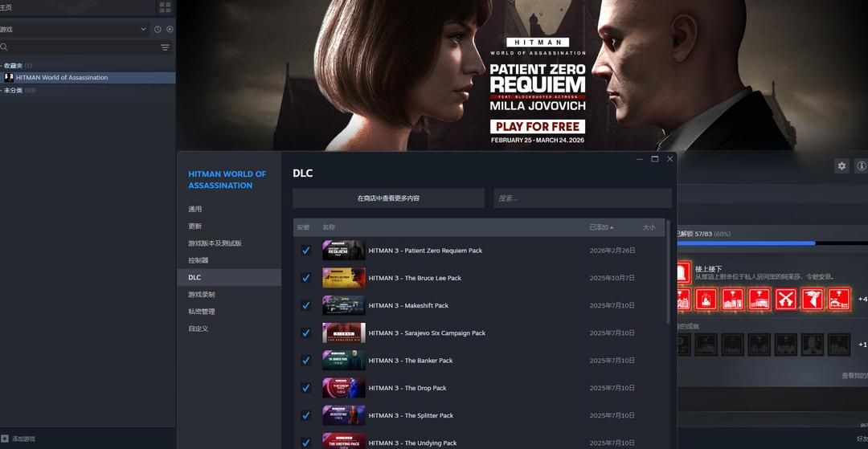
Task: Toggle The Bruce Lee Pack install checkbox
Action: click(305, 278)
